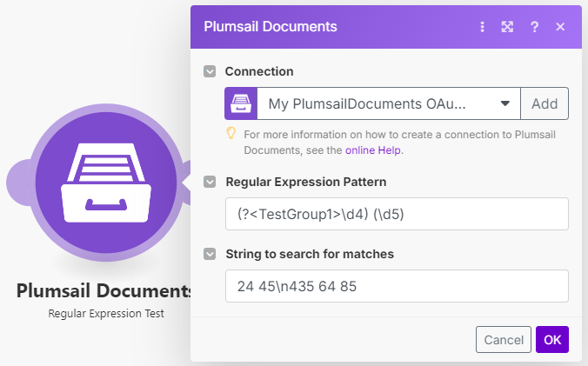Click the 'String to search for matches' label
588x366 pixels.
[310, 254]
